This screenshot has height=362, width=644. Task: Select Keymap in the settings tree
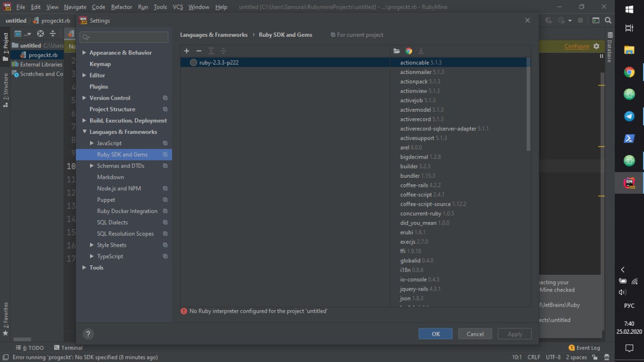coord(100,64)
